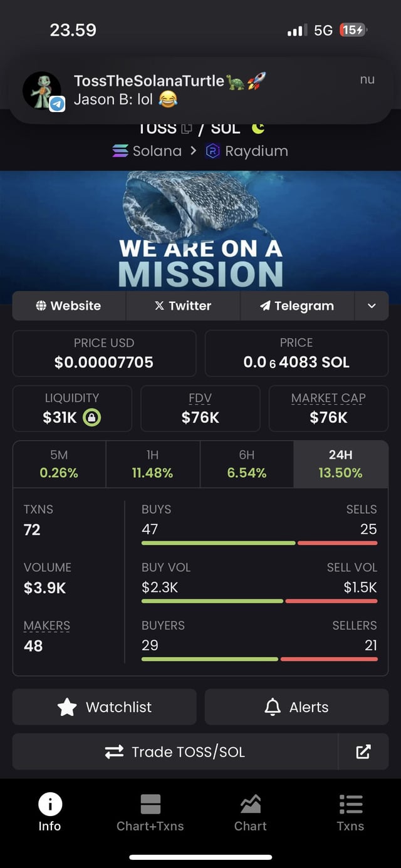Tap the Raydium logo icon
Screen dimensions: 401x868
point(213,151)
